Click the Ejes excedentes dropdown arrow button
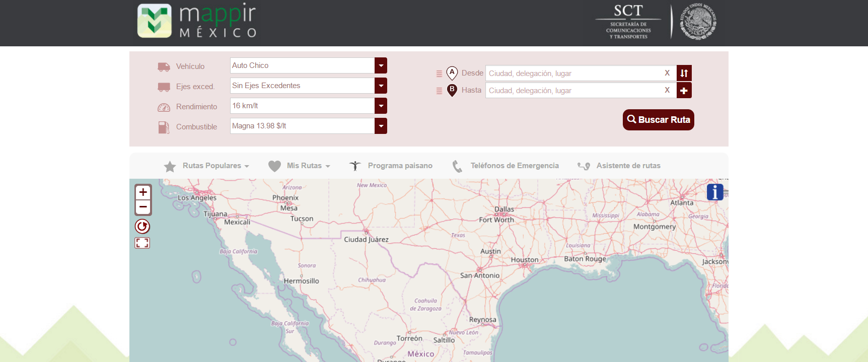 tap(381, 86)
